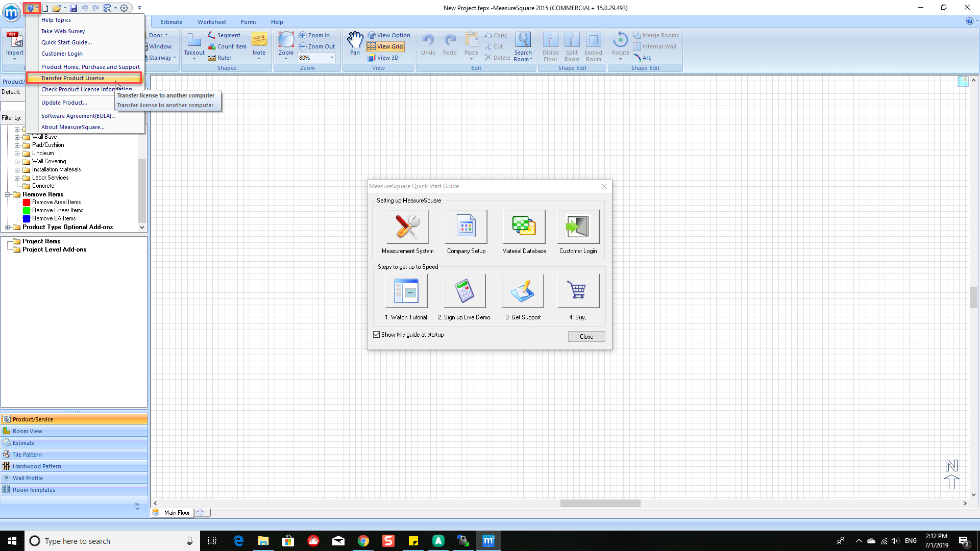980x551 pixels.
Task: Open the Watch Tutorial icon
Action: [406, 291]
